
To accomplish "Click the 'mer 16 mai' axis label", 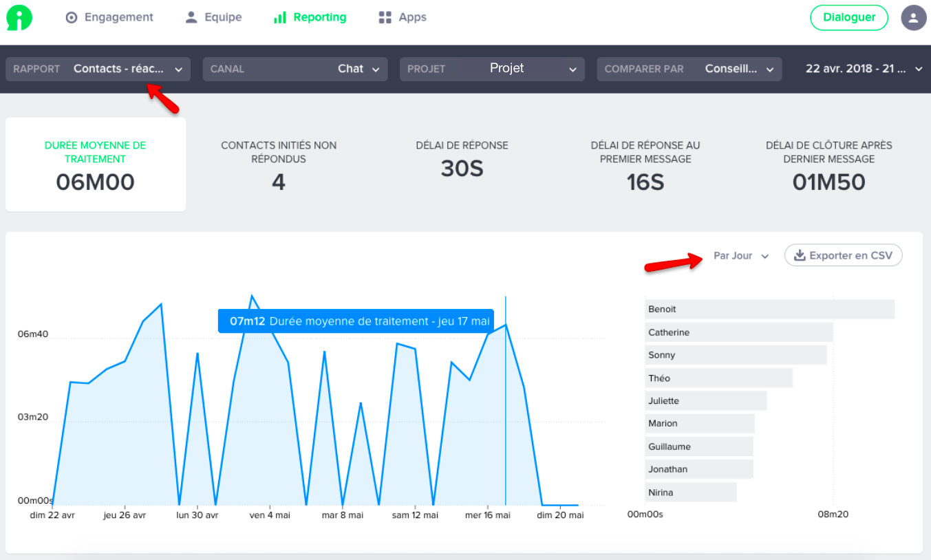I will tap(488, 515).
